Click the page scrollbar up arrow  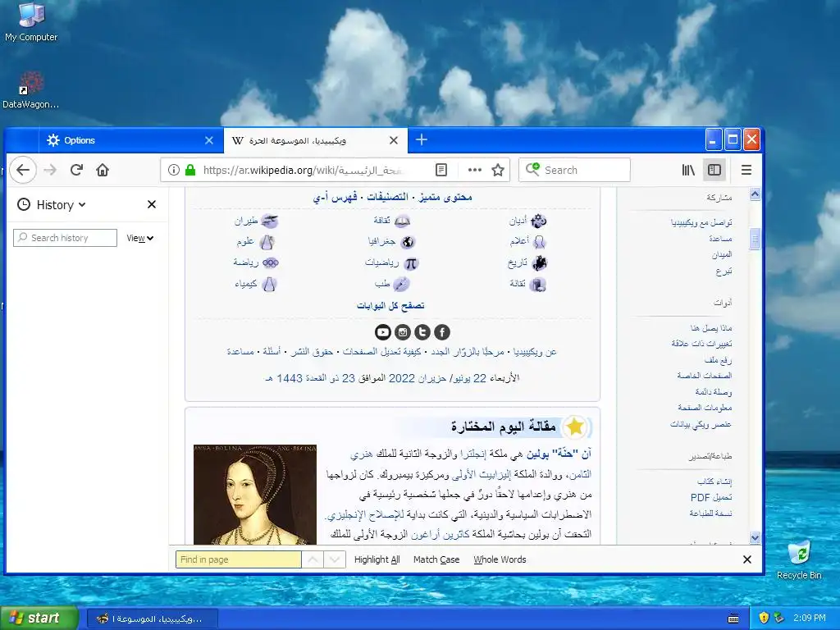755,194
